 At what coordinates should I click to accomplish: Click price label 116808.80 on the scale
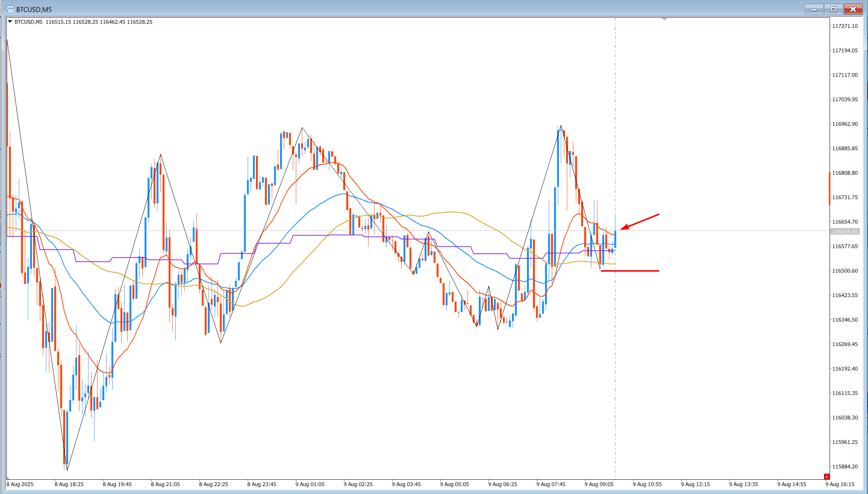click(x=845, y=173)
